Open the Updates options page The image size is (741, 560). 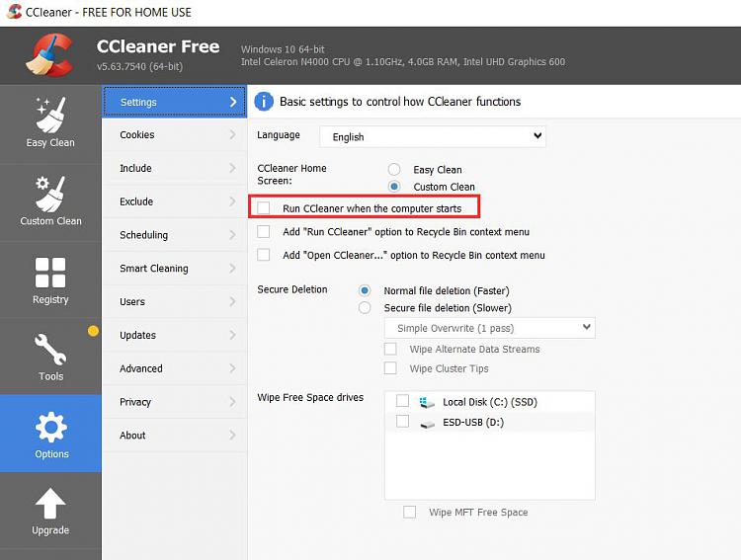click(x=174, y=335)
